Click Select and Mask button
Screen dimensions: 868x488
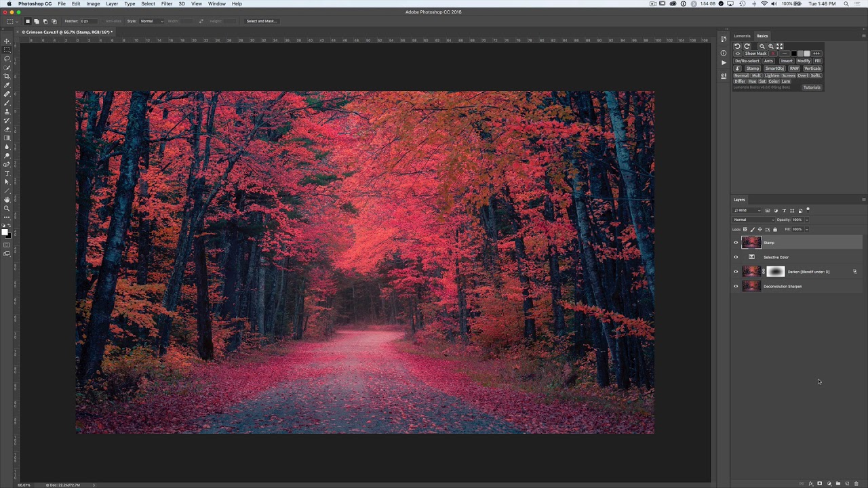click(261, 21)
